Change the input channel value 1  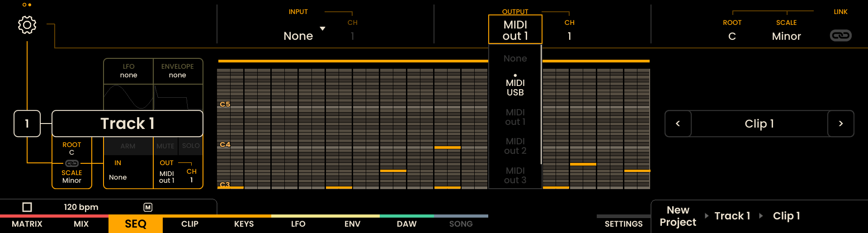point(352,36)
